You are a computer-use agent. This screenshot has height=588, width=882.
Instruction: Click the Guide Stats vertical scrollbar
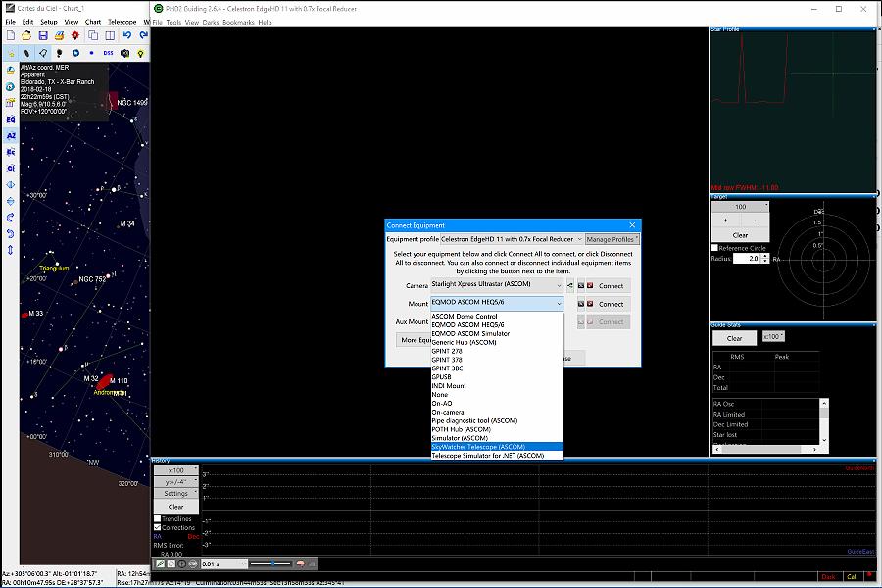click(x=824, y=421)
